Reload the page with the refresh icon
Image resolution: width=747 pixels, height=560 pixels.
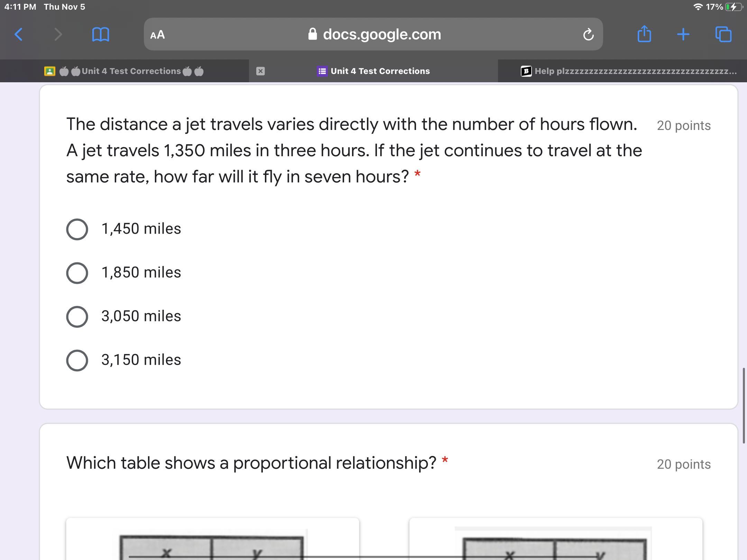pyautogui.click(x=588, y=35)
